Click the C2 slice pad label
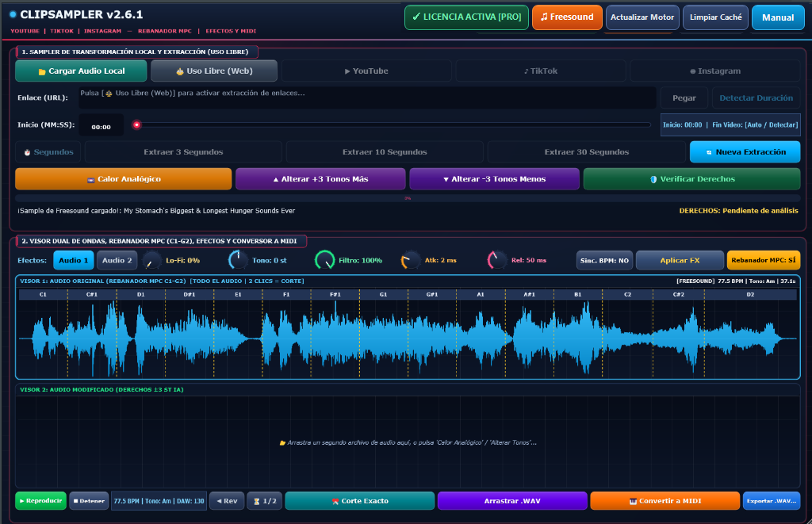The image size is (812, 524). (628, 294)
